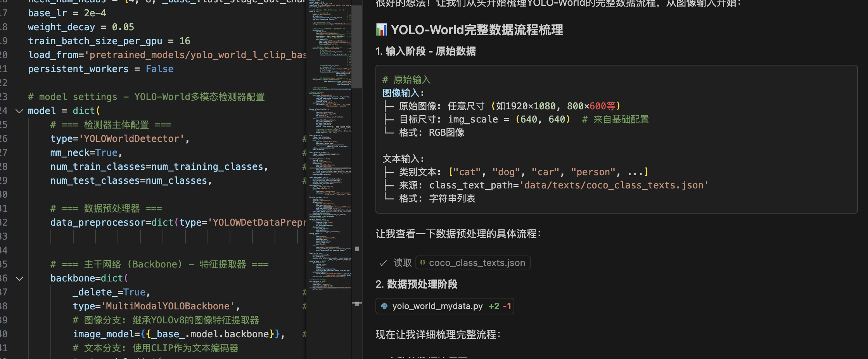
Task: Click the checkmark icon next to 读取
Action: click(x=383, y=263)
